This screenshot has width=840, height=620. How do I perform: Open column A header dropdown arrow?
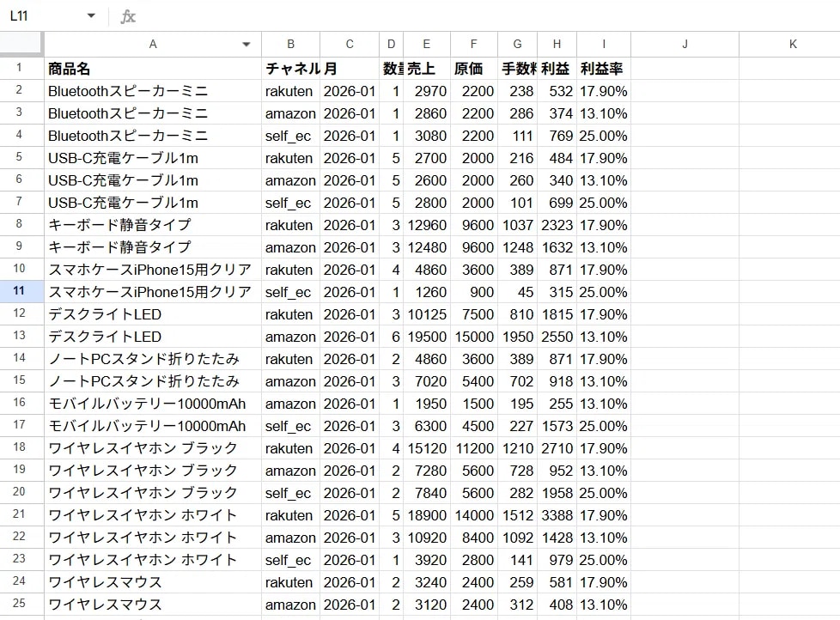click(247, 45)
